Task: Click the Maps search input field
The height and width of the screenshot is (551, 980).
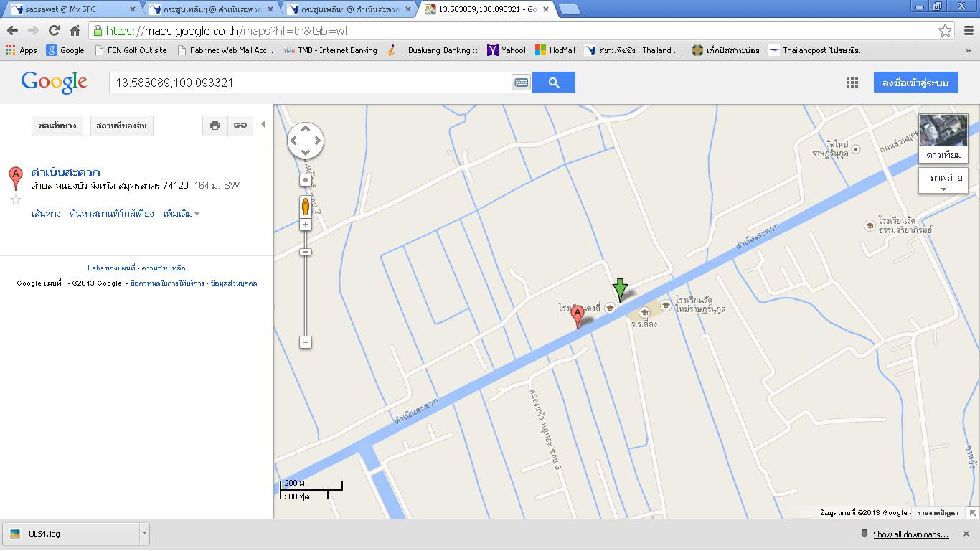Action: click(310, 83)
